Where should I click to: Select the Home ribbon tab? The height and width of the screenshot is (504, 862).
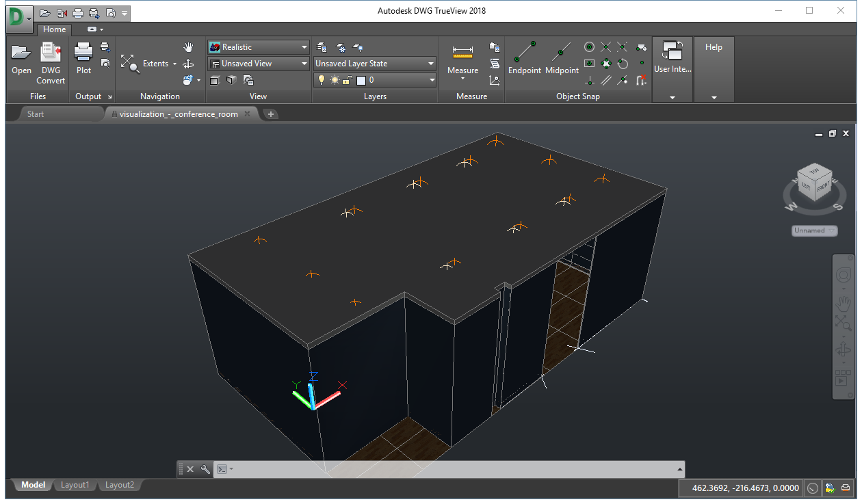point(53,29)
